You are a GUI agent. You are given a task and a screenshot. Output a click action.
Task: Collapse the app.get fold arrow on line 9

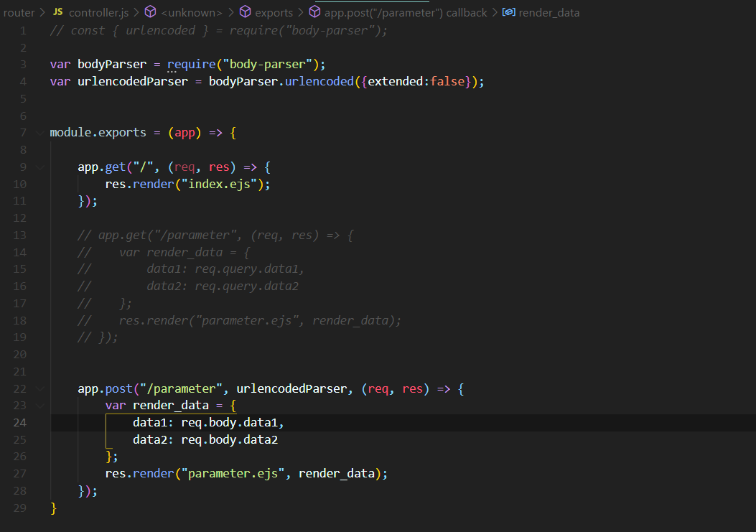point(40,167)
